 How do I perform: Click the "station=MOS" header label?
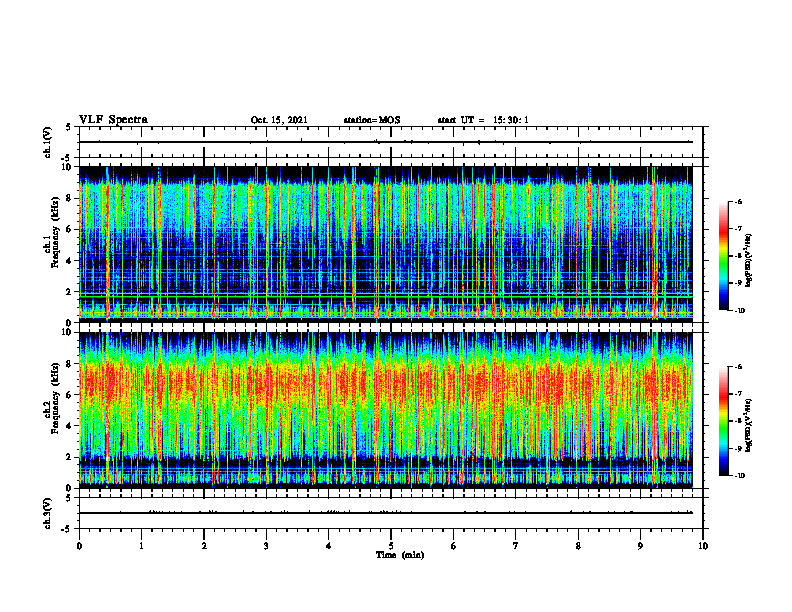[x=372, y=120]
